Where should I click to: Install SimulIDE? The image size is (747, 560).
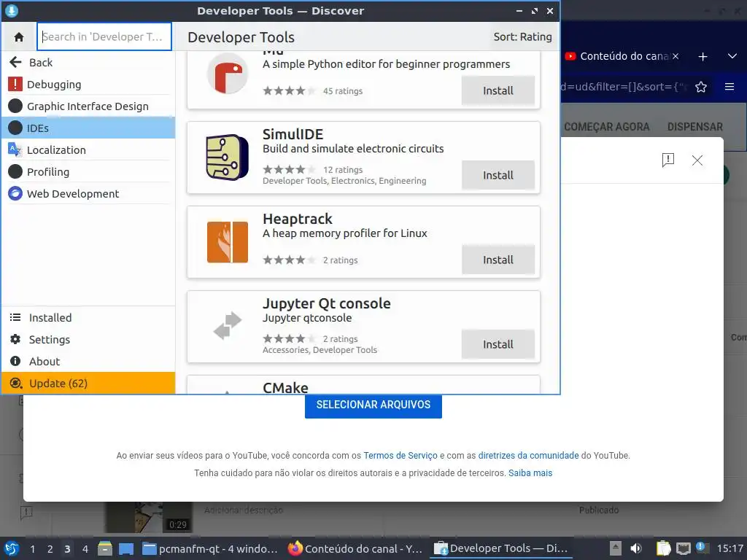tap(498, 175)
